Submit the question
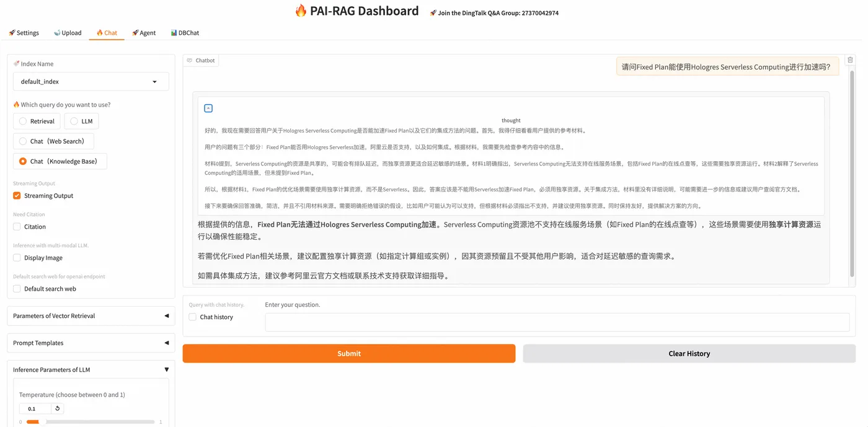Image resolution: width=868 pixels, height=427 pixels. click(x=349, y=353)
